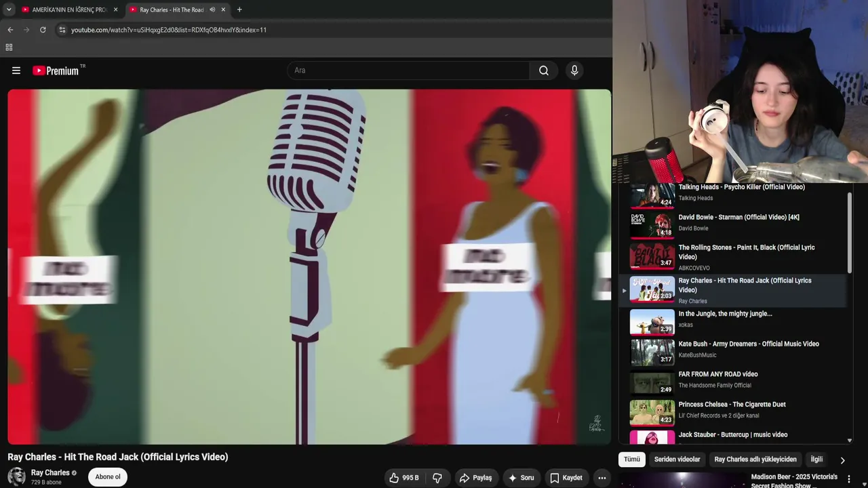Focus the Ara search field

(x=409, y=70)
